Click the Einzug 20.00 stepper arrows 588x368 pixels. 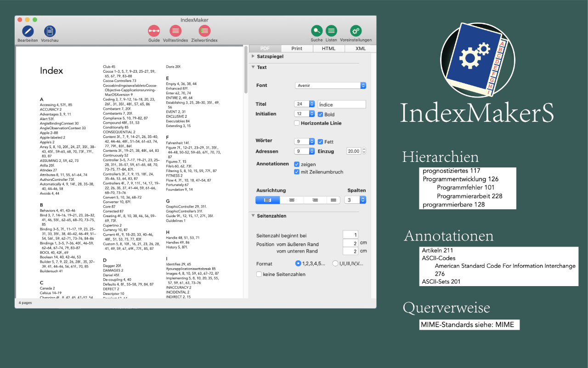click(364, 151)
